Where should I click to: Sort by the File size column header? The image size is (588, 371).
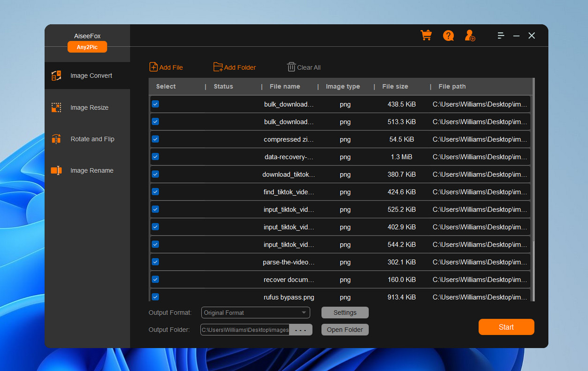click(x=395, y=87)
